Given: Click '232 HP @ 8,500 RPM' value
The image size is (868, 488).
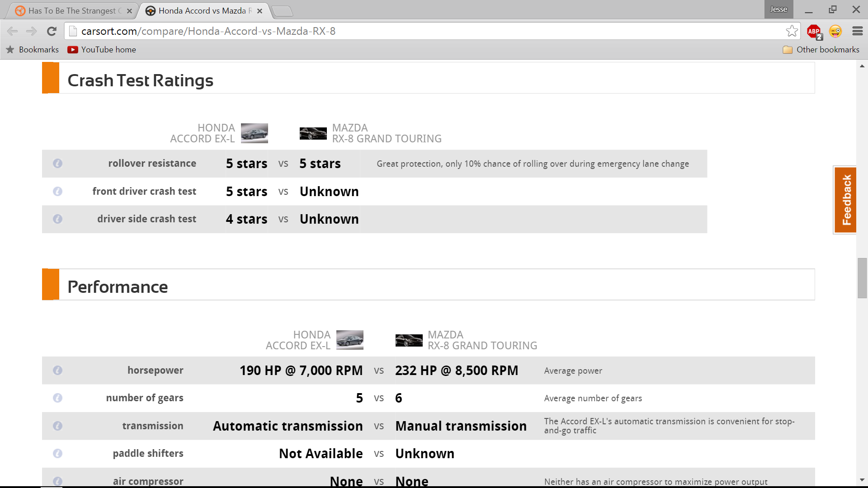Looking at the screenshot, I should coord(457,371).
